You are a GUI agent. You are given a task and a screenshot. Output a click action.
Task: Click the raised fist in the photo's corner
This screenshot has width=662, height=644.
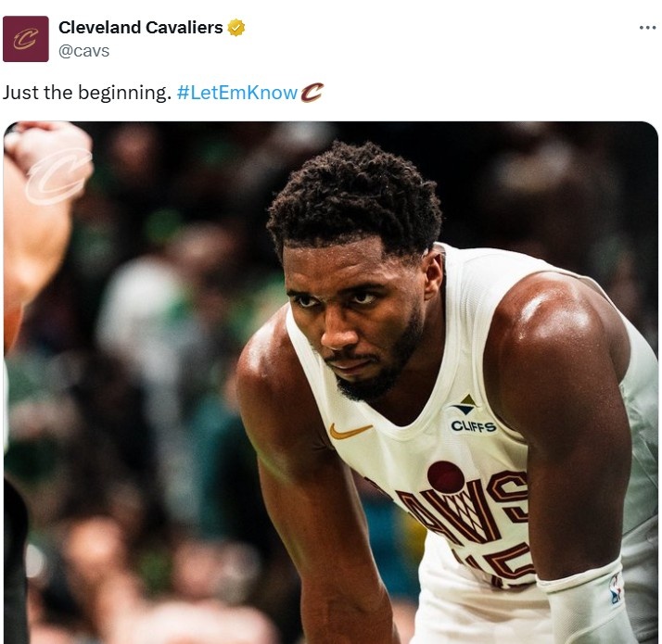tap(46, 153)
